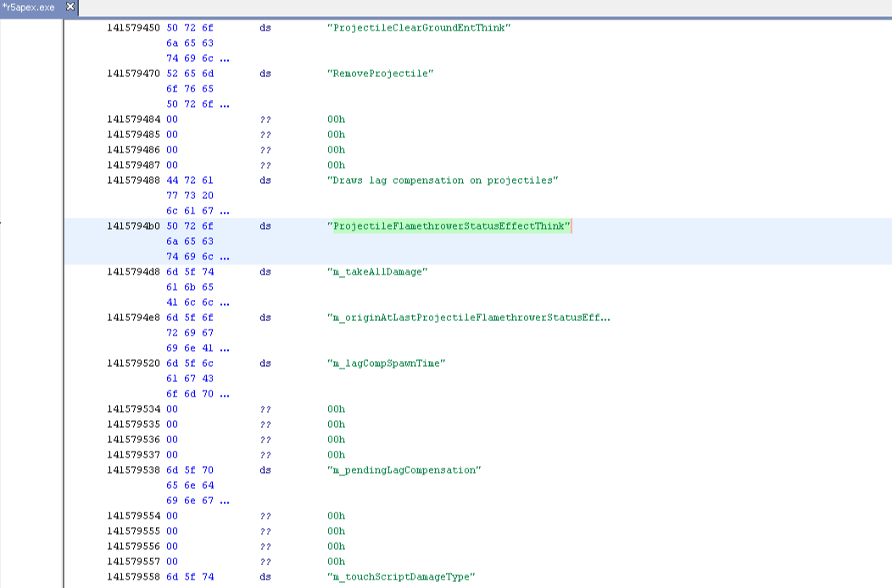Click 00h value at 141579557
This screenshot has width=892, height=588.
[337, 562]
